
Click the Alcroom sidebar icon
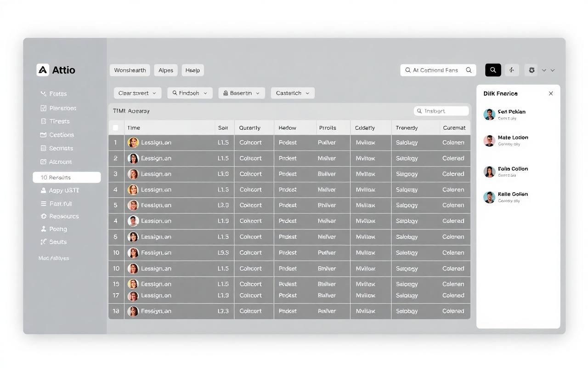43,162
